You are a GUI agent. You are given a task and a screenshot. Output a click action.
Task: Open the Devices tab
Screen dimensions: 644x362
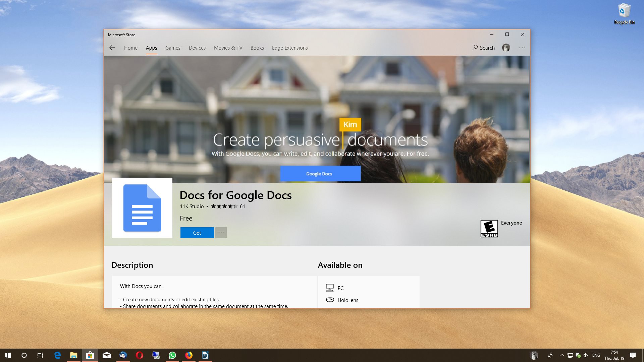click(x=197, y=48)
